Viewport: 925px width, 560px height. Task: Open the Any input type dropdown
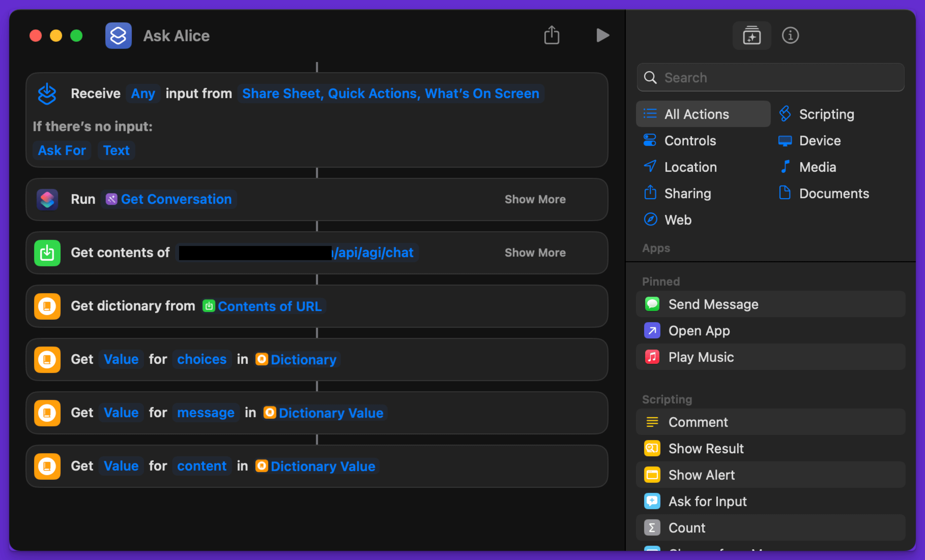(x=143, y=93)
